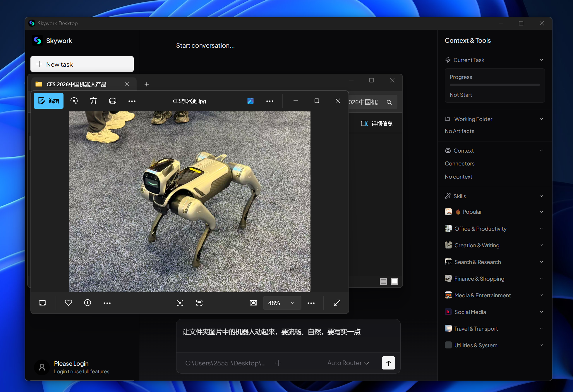Toggle the 详细信息 details pane
The width and height of the screenshot is (573, 392).
click(x=377, y=123)
